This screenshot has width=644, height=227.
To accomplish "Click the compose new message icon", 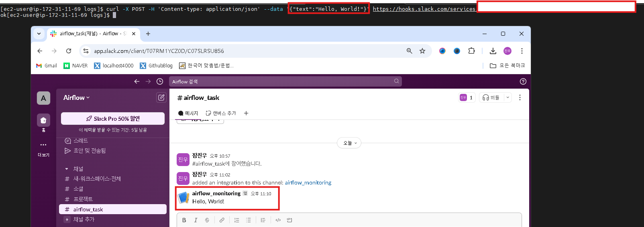I will [161, 97].
